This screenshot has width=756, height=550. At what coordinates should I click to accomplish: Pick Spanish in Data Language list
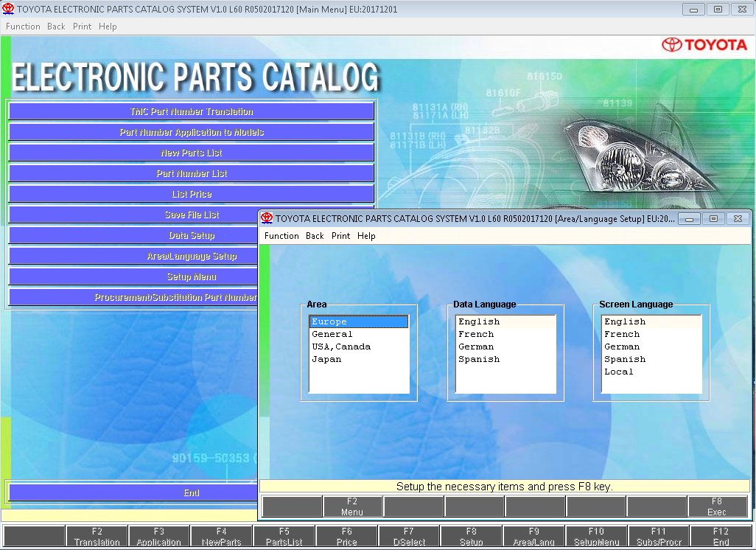478,359
